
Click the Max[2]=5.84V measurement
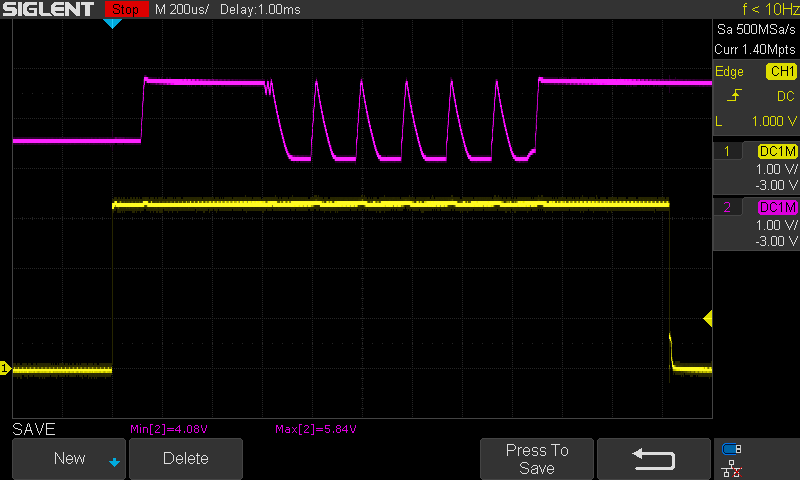pyautogui.click(x=316, y=429)
